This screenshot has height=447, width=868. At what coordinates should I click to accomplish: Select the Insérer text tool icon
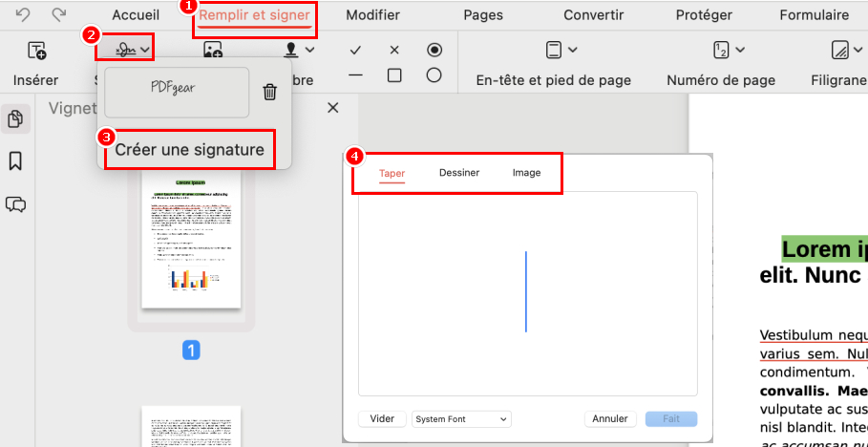pos(36,51)
